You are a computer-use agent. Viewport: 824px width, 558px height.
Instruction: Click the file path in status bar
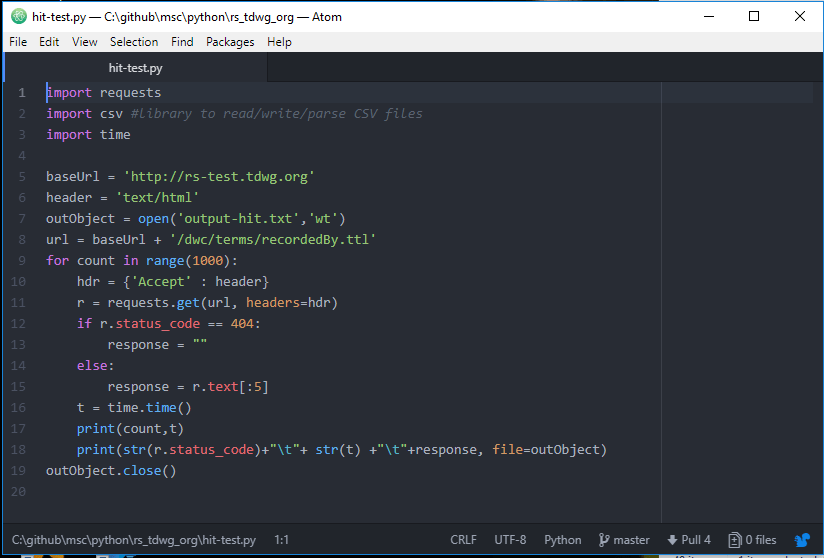click(134, 540)
